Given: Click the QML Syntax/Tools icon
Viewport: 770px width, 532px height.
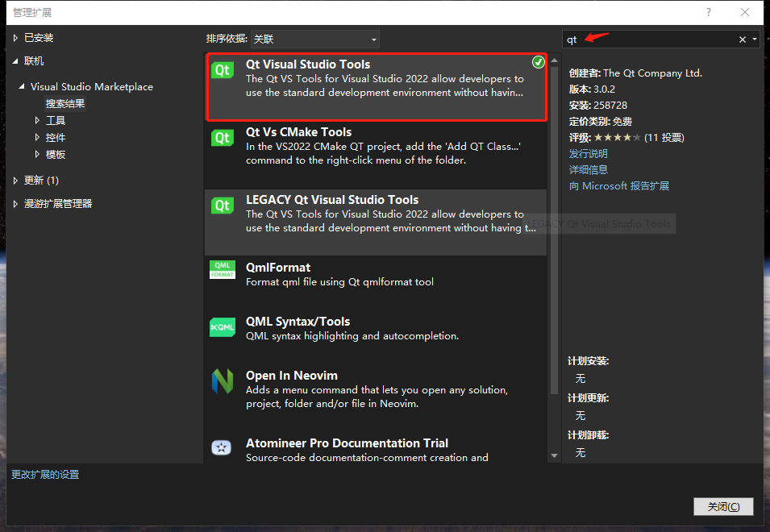Looking at the screenshot, I should click(223, 327).
